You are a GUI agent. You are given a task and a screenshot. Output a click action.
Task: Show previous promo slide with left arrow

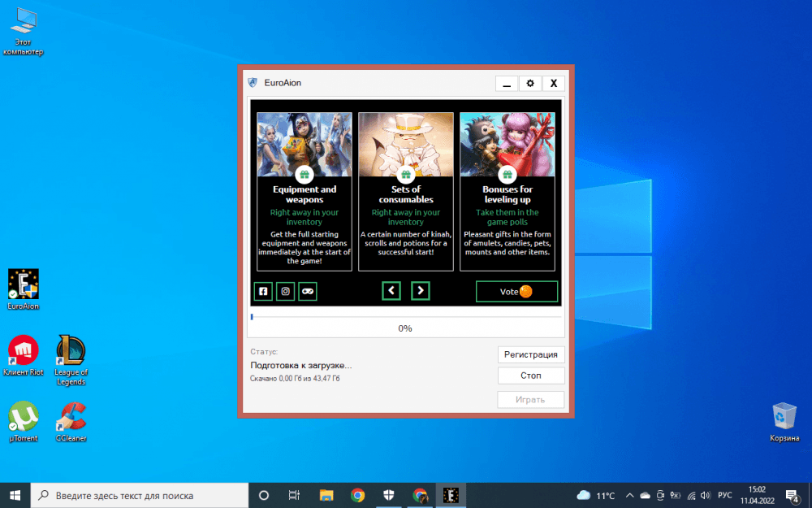tap(391, 291)
